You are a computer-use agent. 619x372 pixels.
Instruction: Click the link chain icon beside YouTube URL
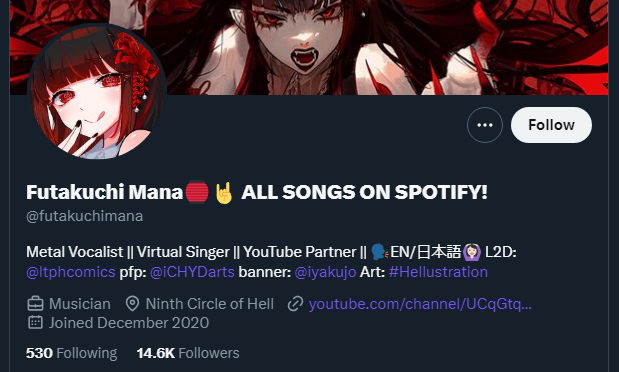point(295,304)
